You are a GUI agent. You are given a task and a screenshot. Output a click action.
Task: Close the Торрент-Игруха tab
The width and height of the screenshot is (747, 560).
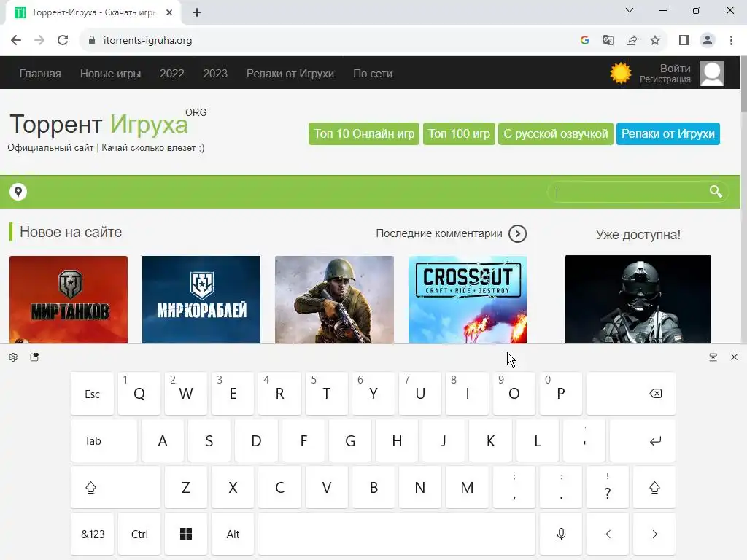(169, 12)
